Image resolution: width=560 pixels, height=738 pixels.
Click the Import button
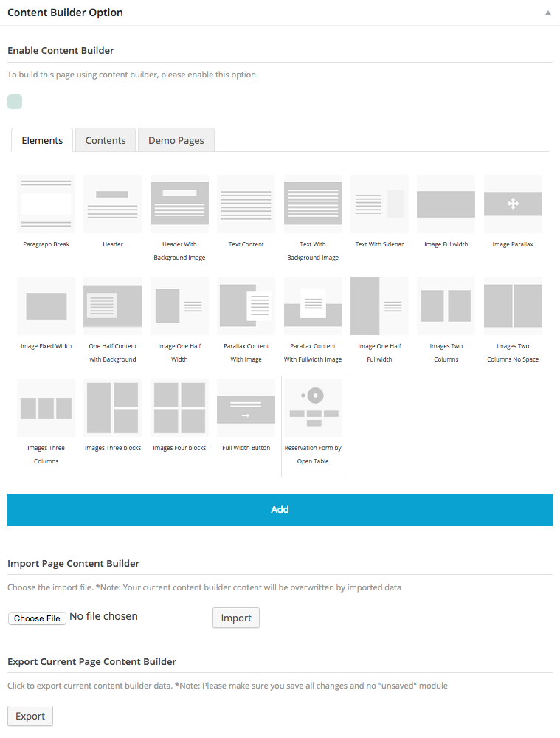click(x=236, y=618)
